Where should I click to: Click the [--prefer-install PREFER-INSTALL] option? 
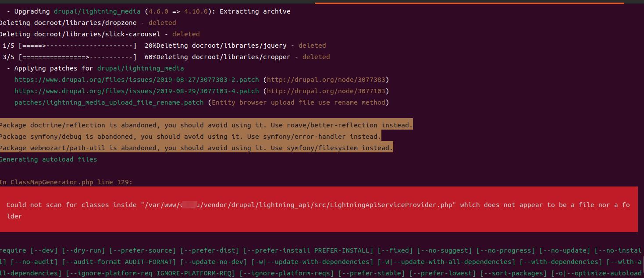[x=308, y=250]
